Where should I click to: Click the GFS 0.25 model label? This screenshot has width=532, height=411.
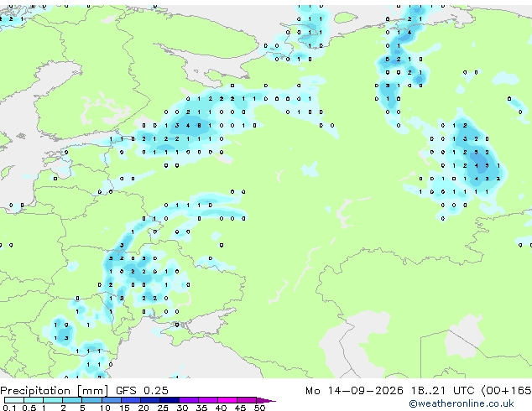[x=142, y=390]
